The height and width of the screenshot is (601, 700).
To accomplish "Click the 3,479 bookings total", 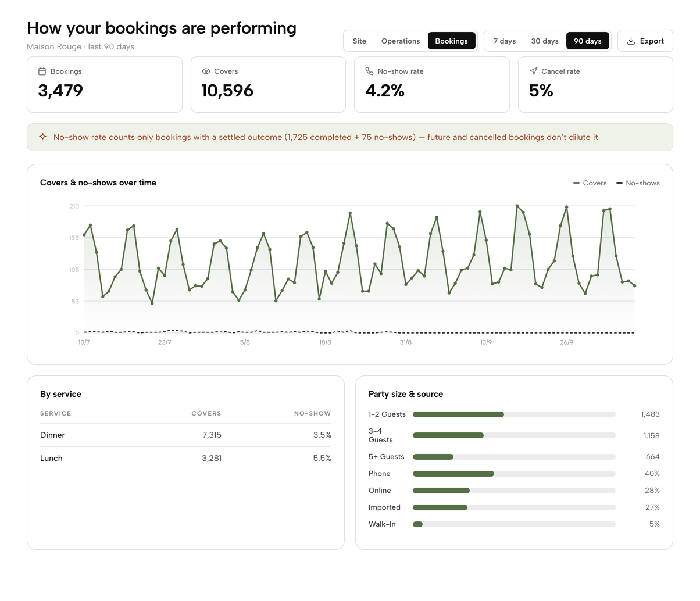I will [60, 91].
